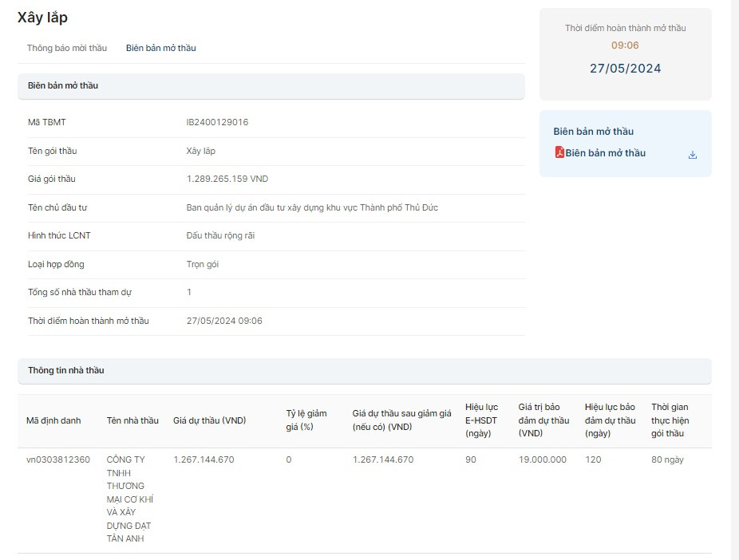
Task: Click the bid security value 19.000.000
Action: [542, 459]
